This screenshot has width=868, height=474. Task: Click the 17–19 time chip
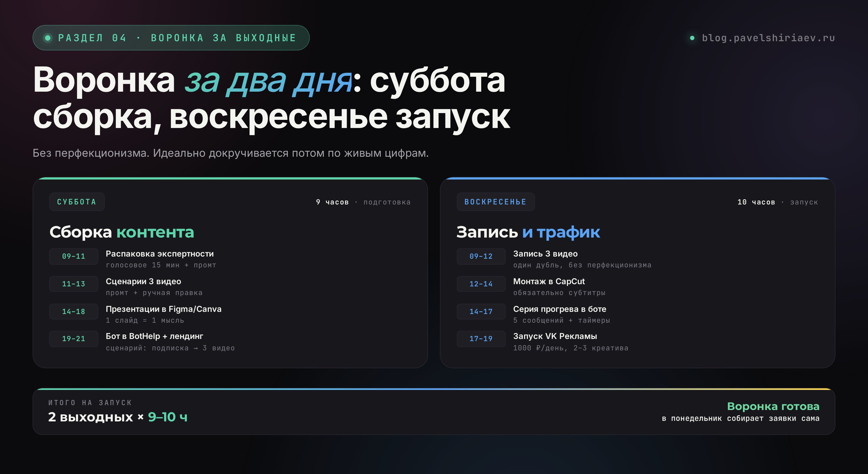click(481, 339)
